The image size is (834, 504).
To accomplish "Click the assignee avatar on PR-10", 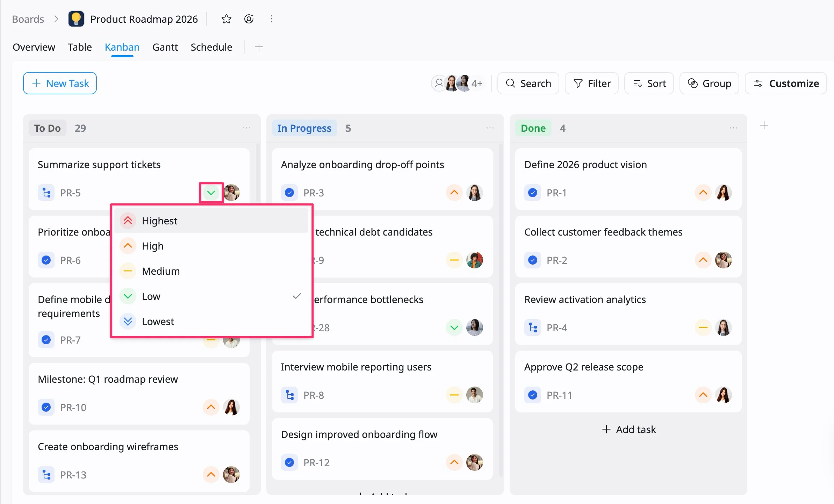I will [231, 407].
